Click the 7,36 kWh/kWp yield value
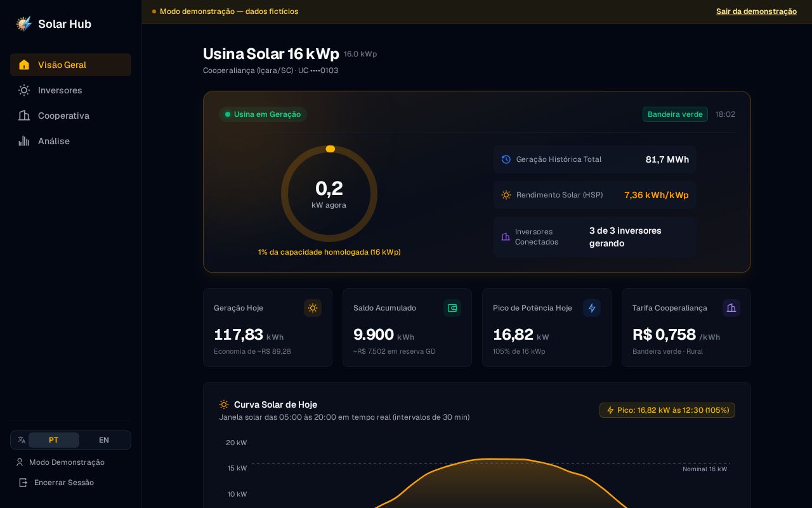Screen dimensions: 812x508 pos(657,195)
